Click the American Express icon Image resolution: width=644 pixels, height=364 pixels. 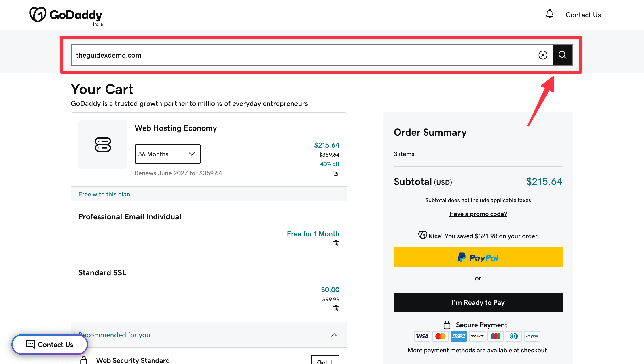(458, 336)
